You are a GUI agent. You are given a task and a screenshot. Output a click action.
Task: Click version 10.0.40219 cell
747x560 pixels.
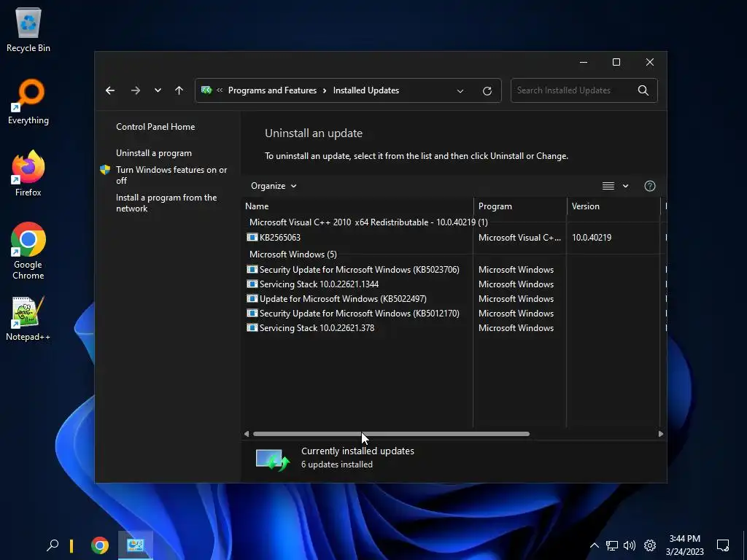[x=592, y=237]
